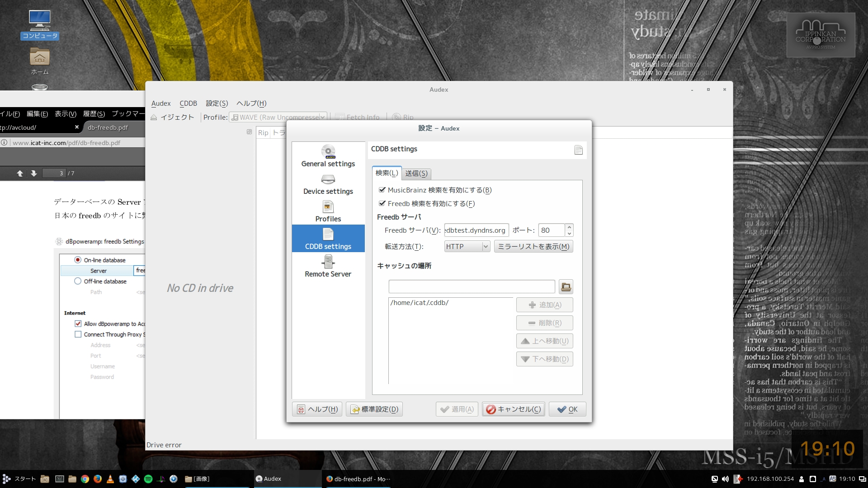Switch to the 送信(S) tab

click(416, 174)
